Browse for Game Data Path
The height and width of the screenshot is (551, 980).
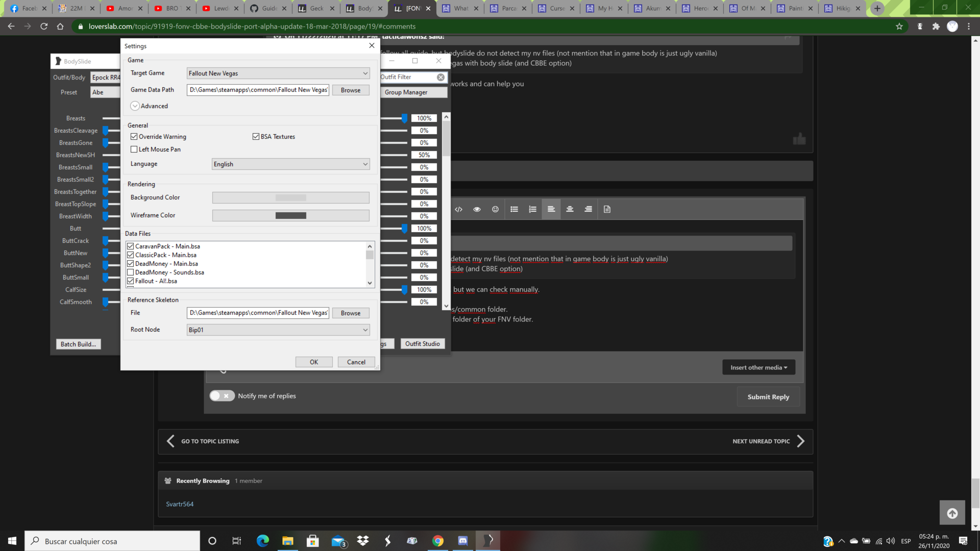click(351, 90)
